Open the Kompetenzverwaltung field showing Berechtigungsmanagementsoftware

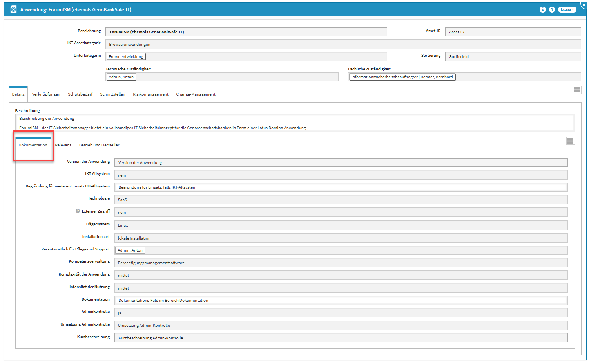pyautogui.click(x=341, y=263)
